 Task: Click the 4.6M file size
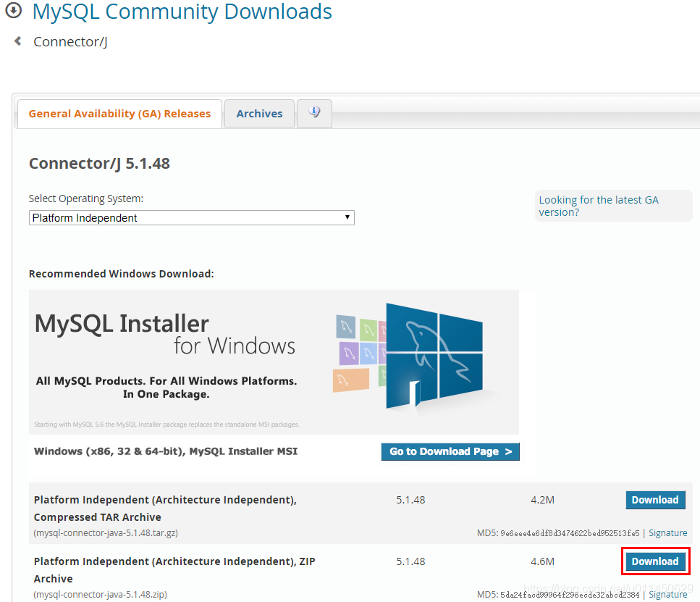coord(542,561)
